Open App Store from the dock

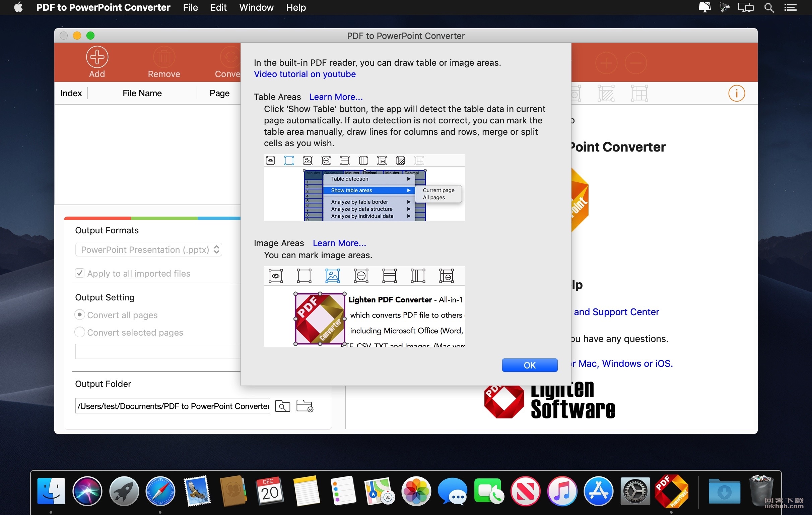tap(598, 491)
